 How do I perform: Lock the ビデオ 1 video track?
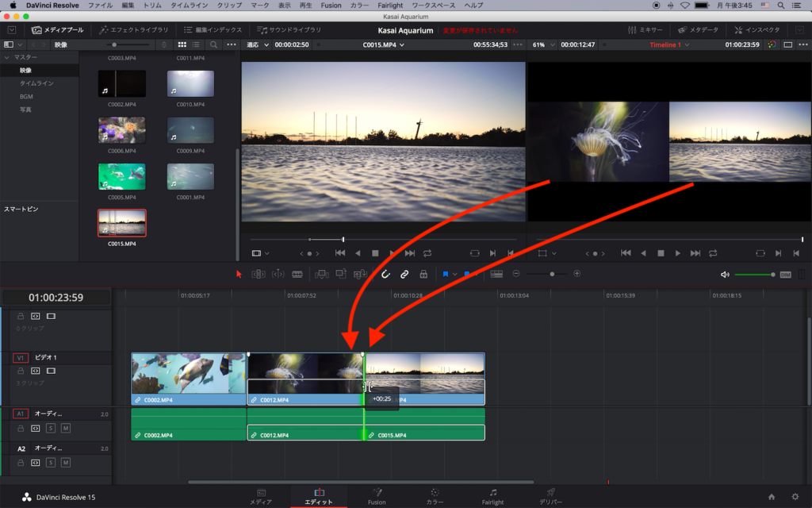(x=21, y=371)
